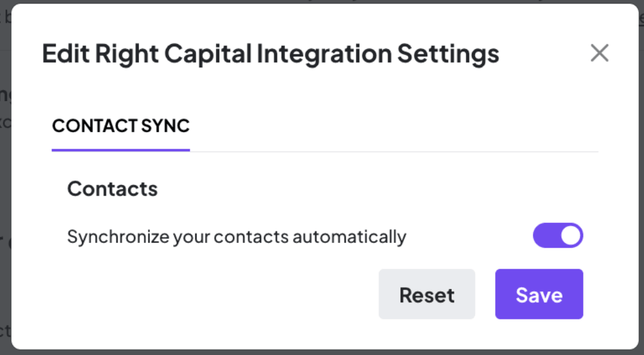Reset the contact sync settings

[x=427, y=294]
